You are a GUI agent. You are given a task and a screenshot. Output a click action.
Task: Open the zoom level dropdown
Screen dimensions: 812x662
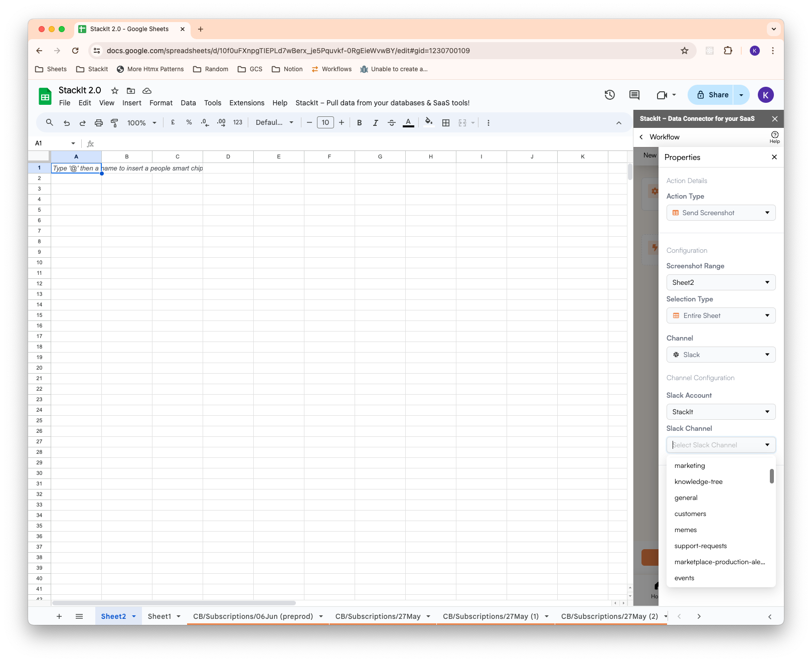(x=142, y=123)
